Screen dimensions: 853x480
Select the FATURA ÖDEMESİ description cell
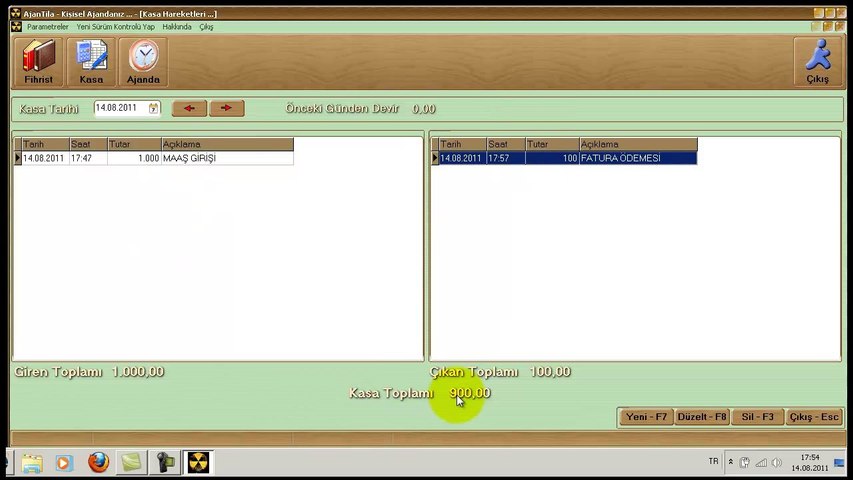coord(638,158)
